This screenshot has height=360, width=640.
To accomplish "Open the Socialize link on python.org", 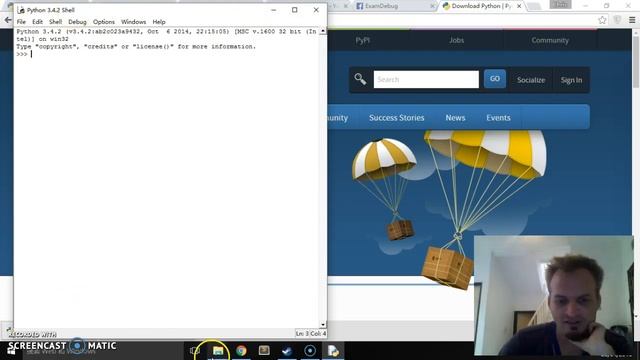I will (x=531, y=80).
